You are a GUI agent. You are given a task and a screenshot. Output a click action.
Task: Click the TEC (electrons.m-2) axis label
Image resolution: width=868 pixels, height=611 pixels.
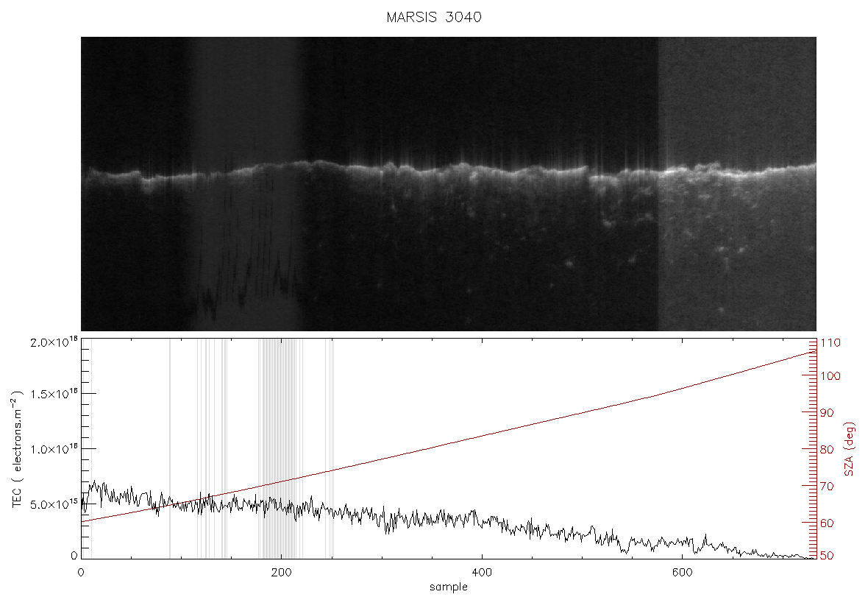(x=17, y=449)
